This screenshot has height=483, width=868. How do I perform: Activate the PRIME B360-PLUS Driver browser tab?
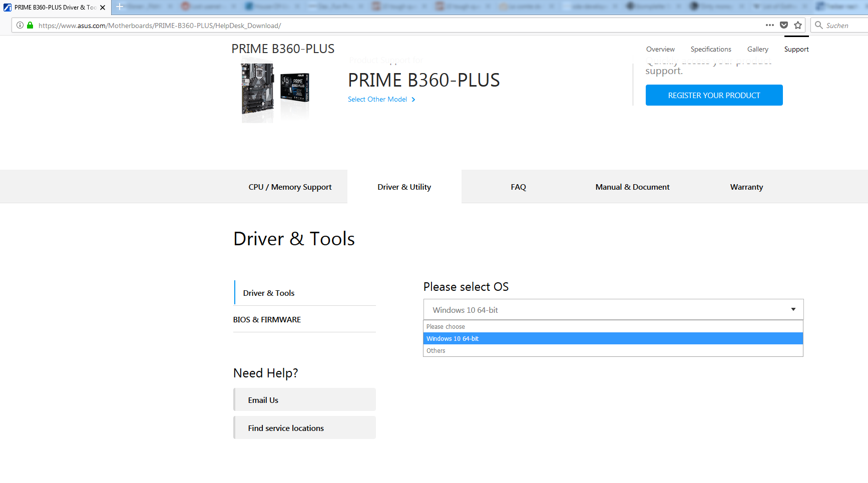click(x=55, y=8)
